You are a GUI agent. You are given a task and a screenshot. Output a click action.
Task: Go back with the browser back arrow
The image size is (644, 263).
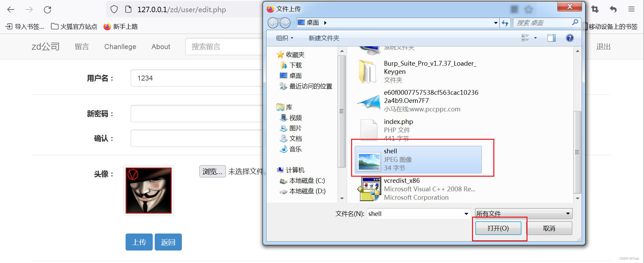11,9
